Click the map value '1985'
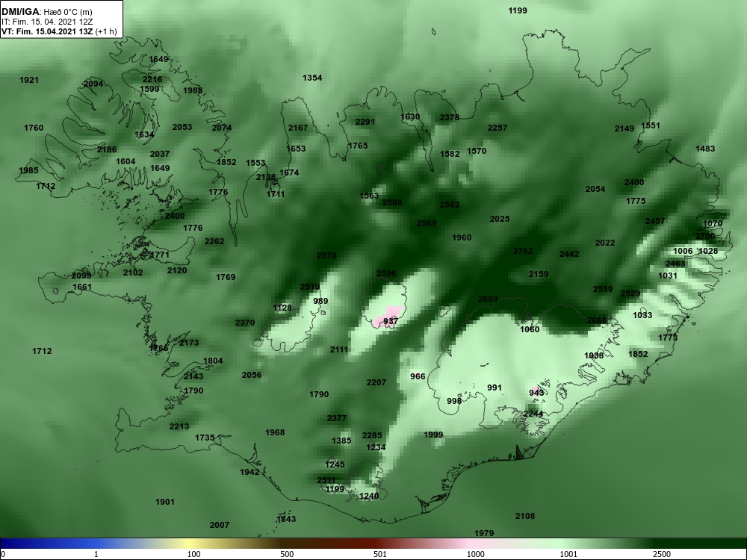This screenshot has width=747, height=560. point(28,170)
